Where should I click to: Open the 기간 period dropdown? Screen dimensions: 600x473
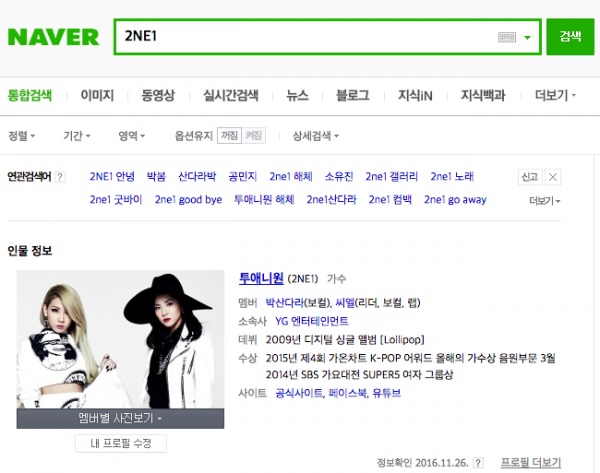(x=77, y=135)
